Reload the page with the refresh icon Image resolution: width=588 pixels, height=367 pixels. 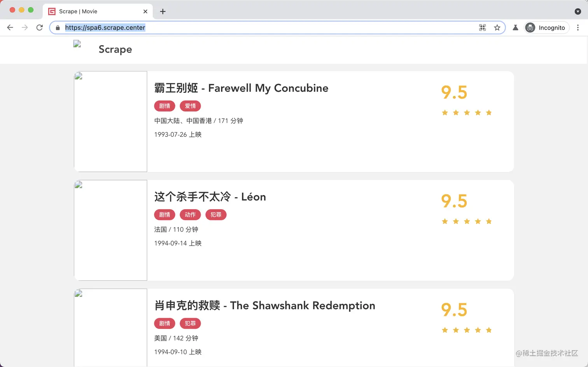click(39, 28)
